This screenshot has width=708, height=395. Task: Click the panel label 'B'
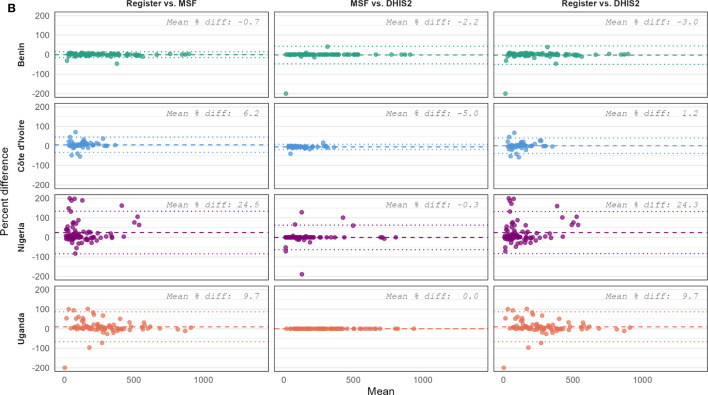12,7
